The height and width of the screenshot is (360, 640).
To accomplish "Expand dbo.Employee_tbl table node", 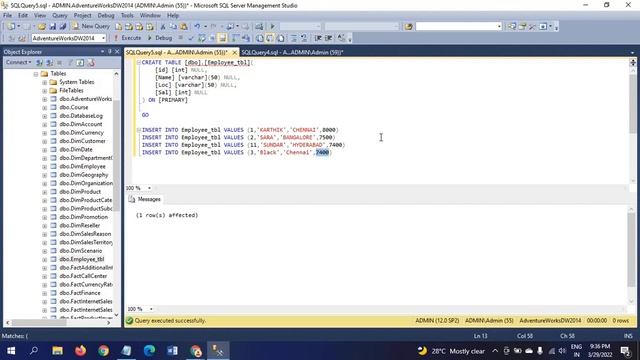I will click(44, 259).
